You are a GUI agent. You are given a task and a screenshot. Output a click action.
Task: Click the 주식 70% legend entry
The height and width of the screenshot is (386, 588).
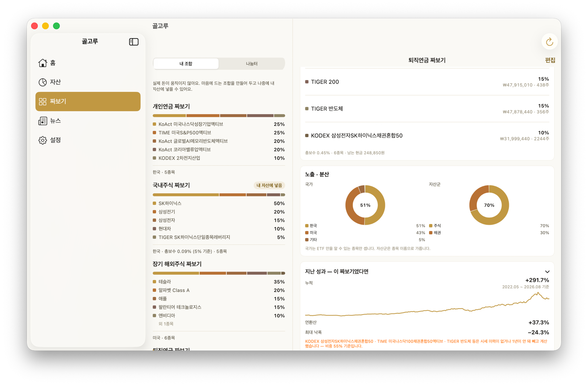(x=489, y=226)
